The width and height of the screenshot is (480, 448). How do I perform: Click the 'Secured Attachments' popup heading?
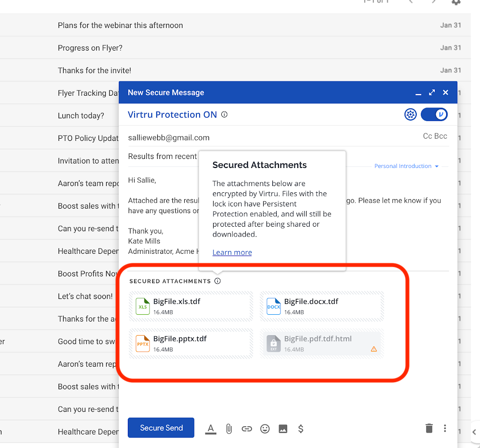(x=260, y=165)
